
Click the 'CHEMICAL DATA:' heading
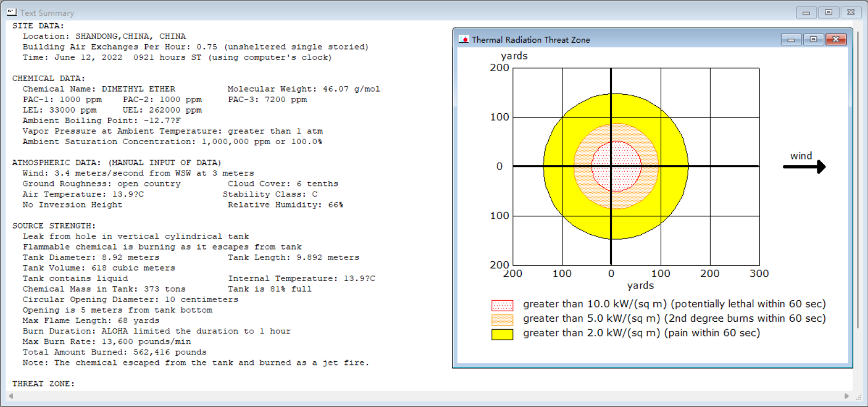(x=48, y=78)
